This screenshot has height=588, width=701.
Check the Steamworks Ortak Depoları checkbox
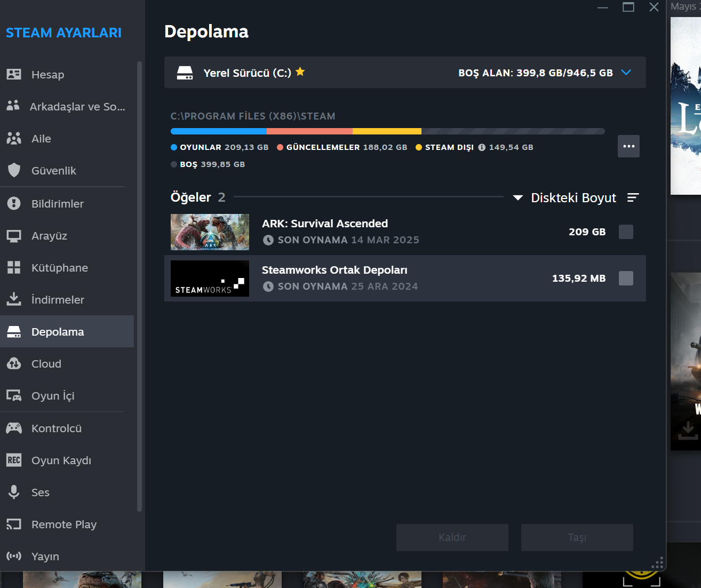tap(626, 278)
